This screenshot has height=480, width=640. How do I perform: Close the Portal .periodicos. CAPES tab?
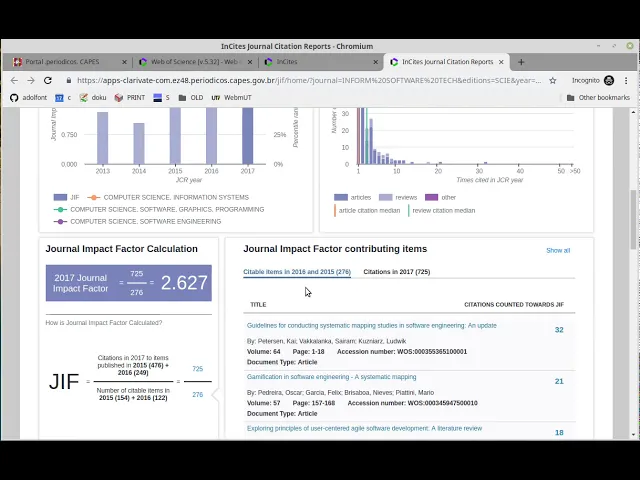click(124, 62)
